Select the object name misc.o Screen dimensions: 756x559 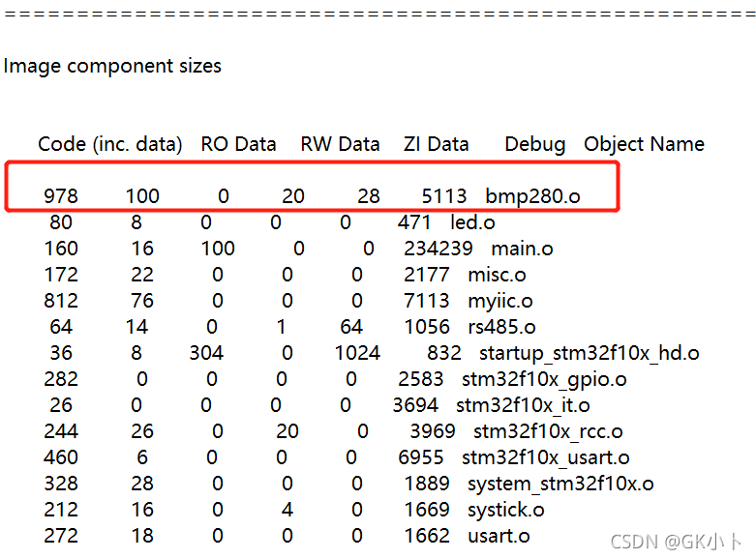[498, 275]
